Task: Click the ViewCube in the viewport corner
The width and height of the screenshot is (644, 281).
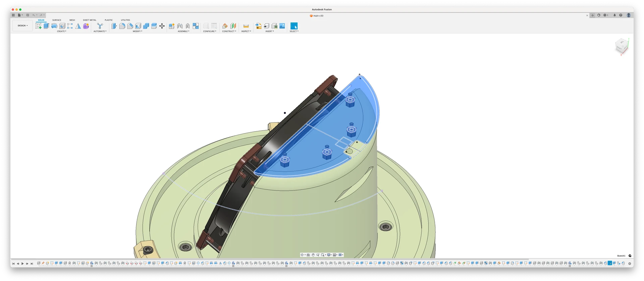Action: (x=621, y=46)
